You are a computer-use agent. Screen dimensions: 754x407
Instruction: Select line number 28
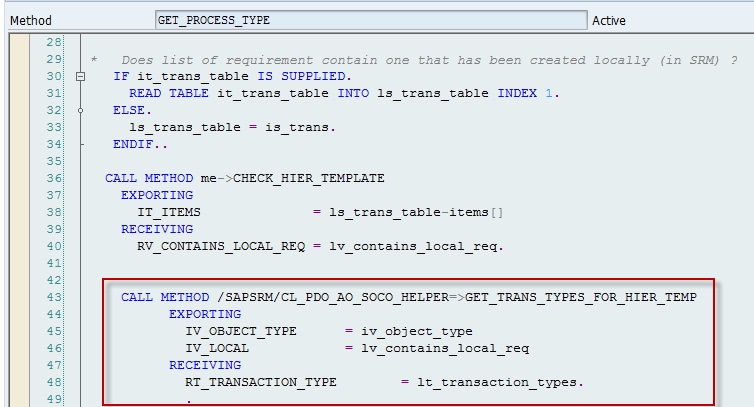tap(54, 42)
